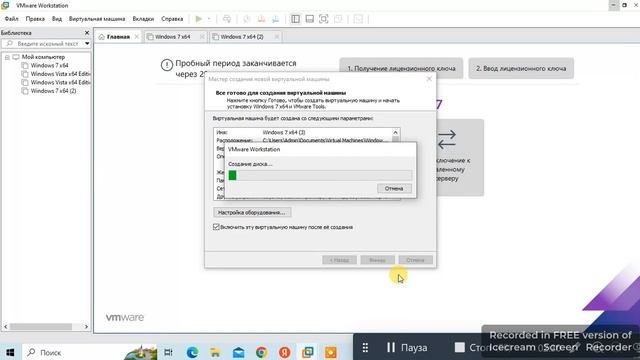Toggle the thumbnail bar view icon
Image resolution: width=640 pixels, height=360 pixels.
pos(309,19)
